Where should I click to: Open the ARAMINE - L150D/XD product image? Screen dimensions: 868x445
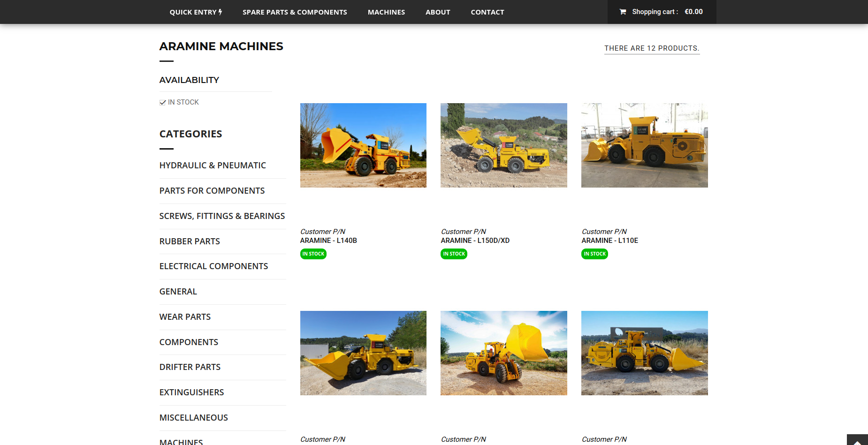coord(504,145)
